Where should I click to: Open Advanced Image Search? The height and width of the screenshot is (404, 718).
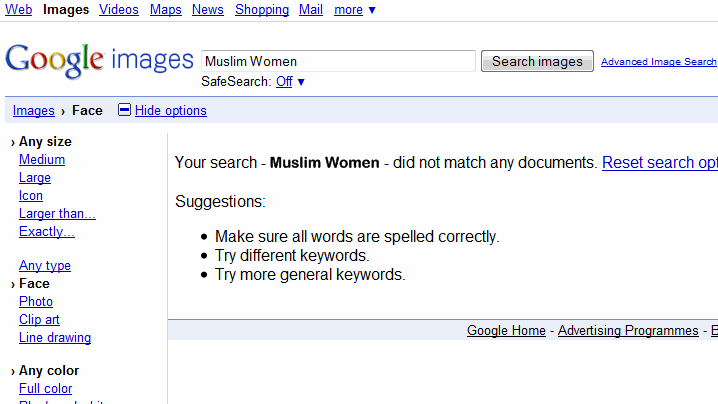click(x=658, y=62)
